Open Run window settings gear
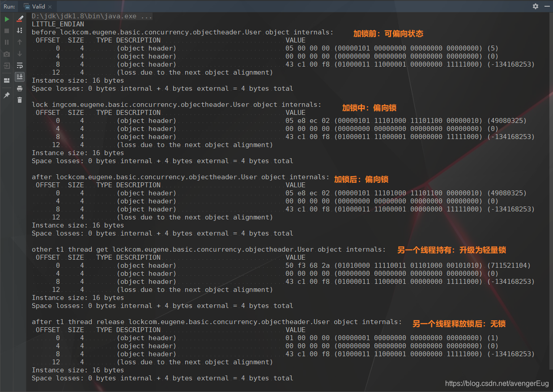Viewport: 553px width, 392px height. click(x=536, y=6)
